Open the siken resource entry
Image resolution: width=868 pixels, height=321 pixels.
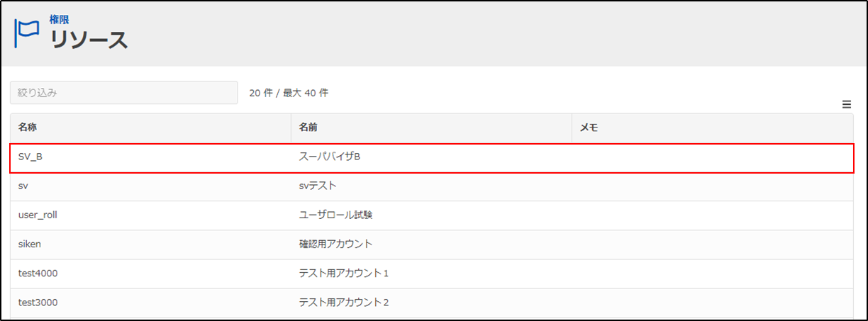tap(29, 244)
